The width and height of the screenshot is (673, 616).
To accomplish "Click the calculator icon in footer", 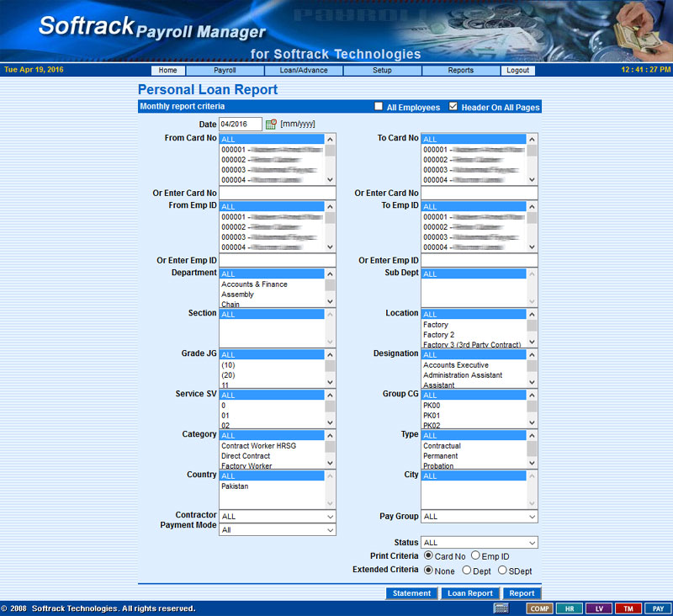I will pyautogui.click(x=501, y=608).
